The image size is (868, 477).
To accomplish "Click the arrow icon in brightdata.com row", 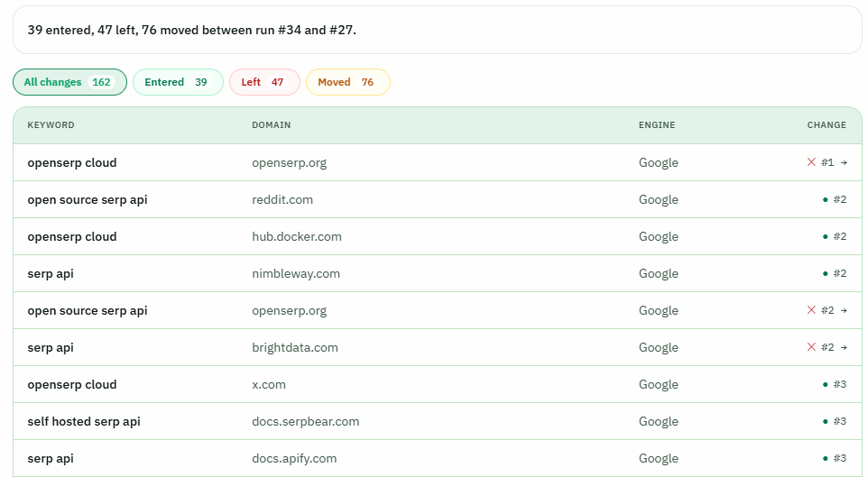I will (844, 347).
